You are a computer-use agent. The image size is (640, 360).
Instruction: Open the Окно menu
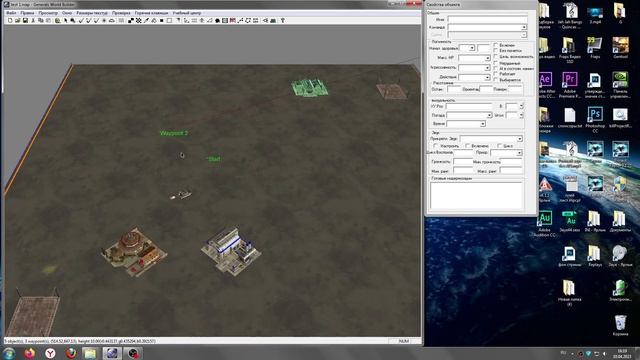tap(67, 13)
